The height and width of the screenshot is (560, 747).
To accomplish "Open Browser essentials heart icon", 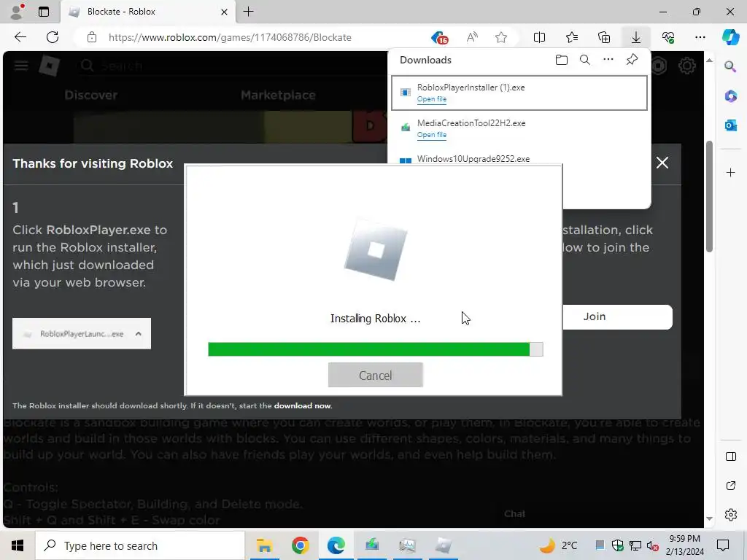I will pyautogui.click(x=668, y=37).
